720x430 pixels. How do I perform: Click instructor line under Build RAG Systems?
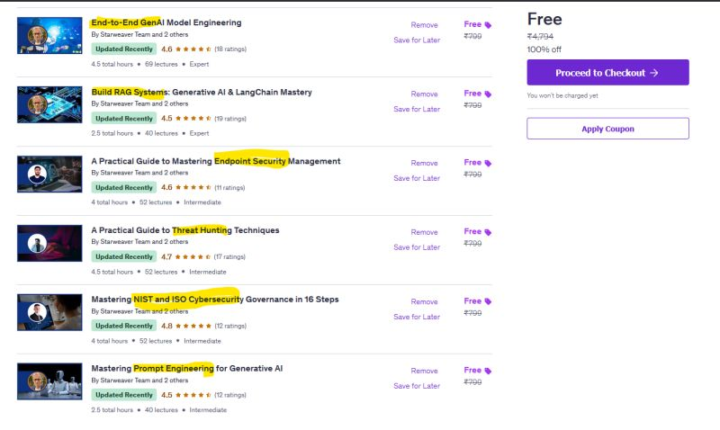tap(140, 104)
